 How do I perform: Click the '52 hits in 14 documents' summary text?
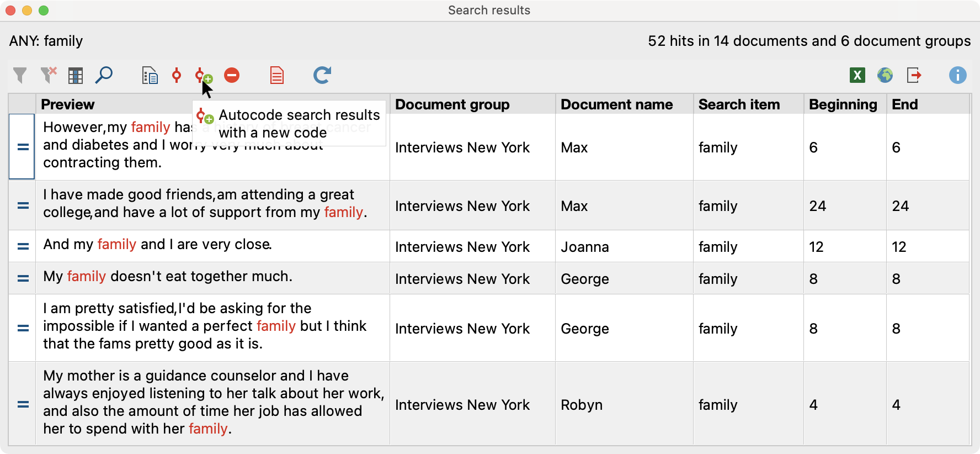[809, 41]
